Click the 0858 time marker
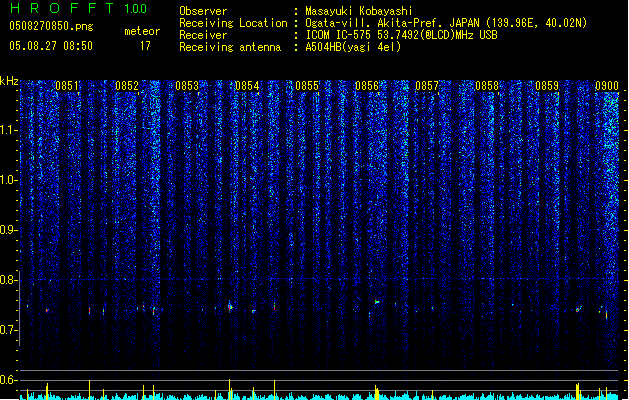629x400 pixels. (x=487, y=86)
